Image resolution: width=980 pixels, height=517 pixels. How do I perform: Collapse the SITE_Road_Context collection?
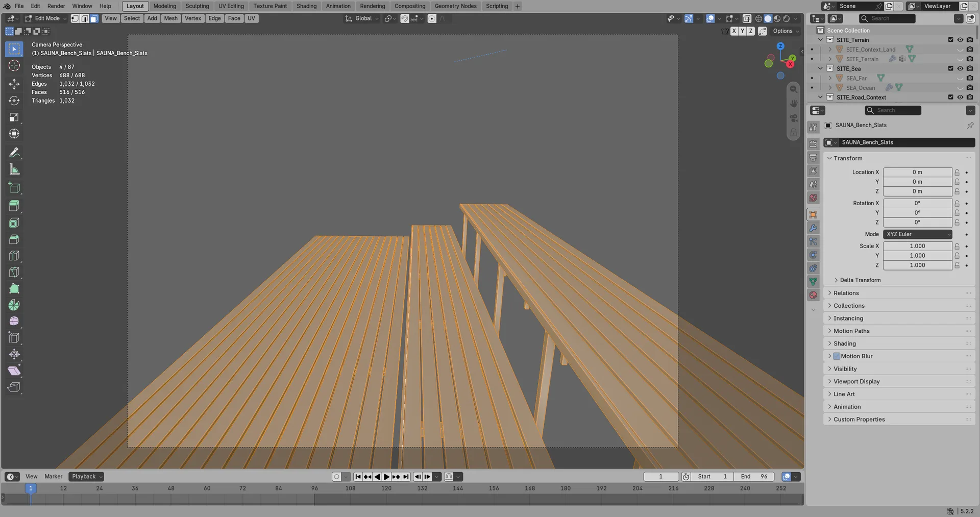(x=820, y=97)
